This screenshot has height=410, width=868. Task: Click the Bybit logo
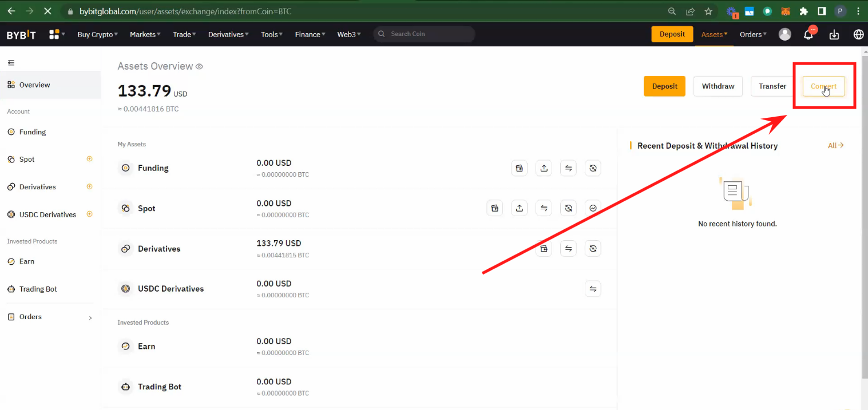21,35
